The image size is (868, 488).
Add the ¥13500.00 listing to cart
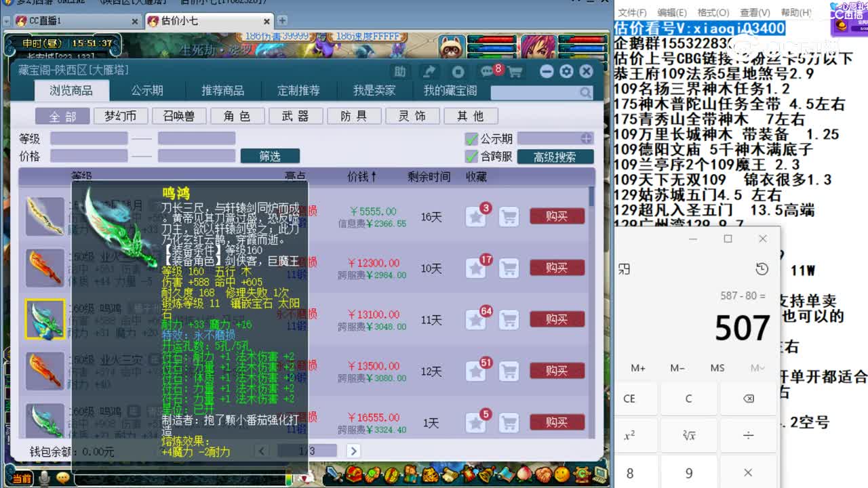click(x=509, y=371)
